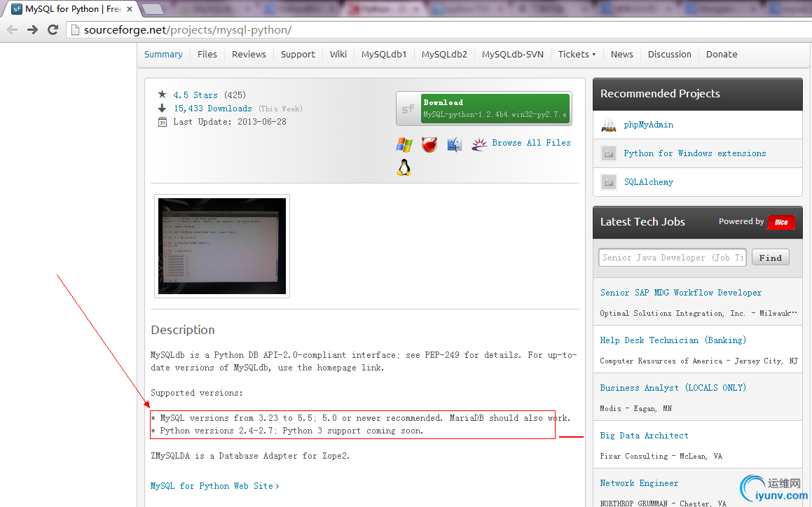Open the Browse All Files link
The width and height of the screenshot is (812, 507).
click(531, 143)
